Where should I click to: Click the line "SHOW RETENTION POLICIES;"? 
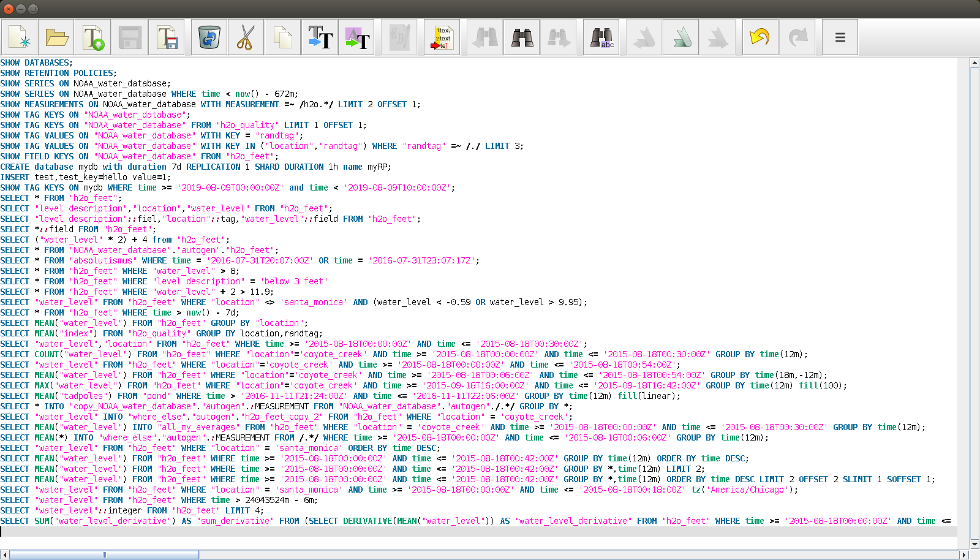coord(59,73)
